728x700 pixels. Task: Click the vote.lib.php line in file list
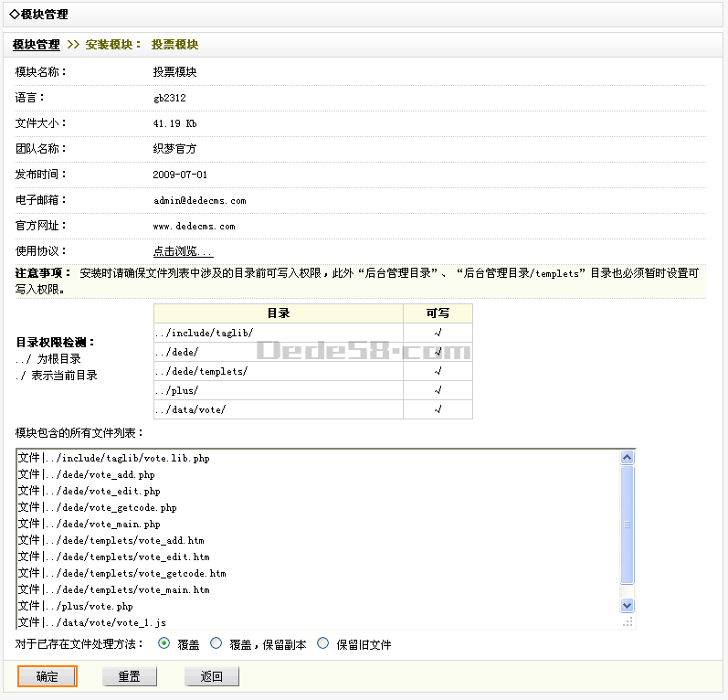pos(114,458)
